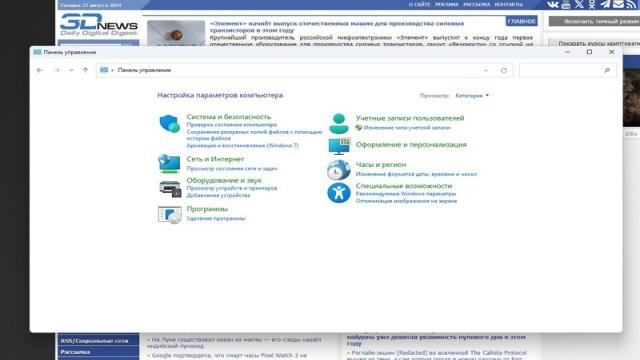Open the Hardware and Sound printer icon

click(170, 189)
